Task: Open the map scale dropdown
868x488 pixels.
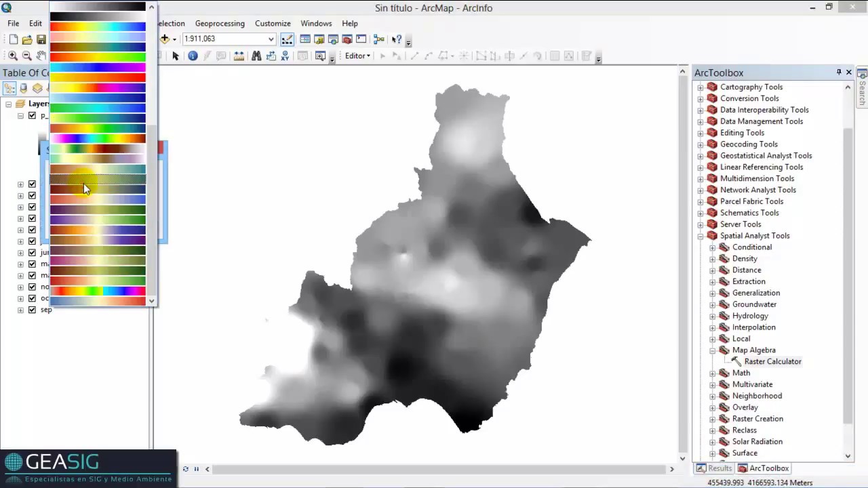Action: (x=271, y=39)
